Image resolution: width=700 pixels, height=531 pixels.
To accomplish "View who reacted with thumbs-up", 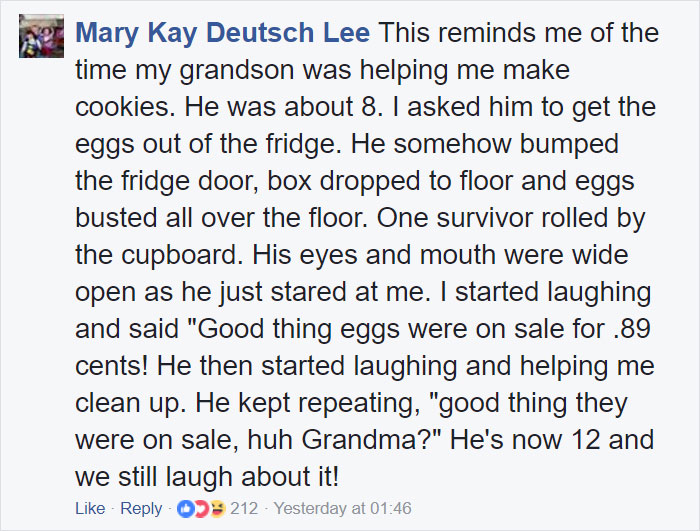I will coord(185,509).
